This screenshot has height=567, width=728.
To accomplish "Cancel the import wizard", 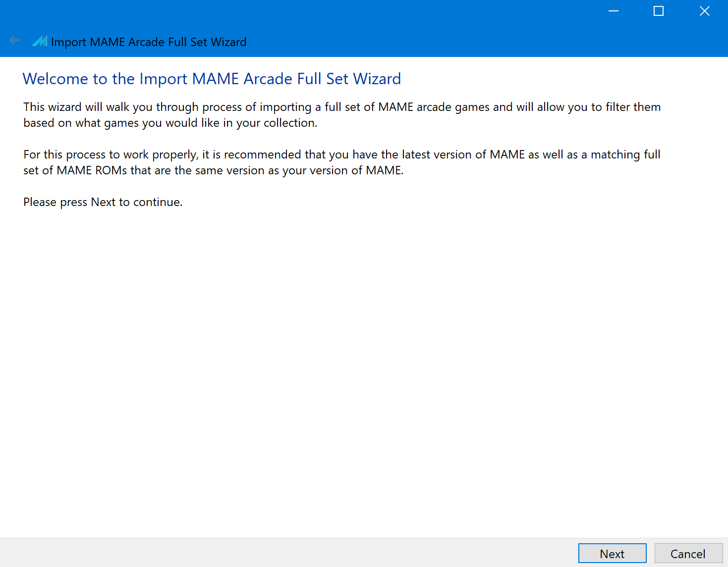I will tap(688, 553).
